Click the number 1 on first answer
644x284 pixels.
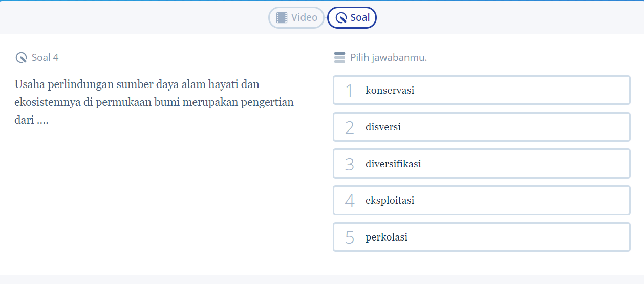point(350,91)
